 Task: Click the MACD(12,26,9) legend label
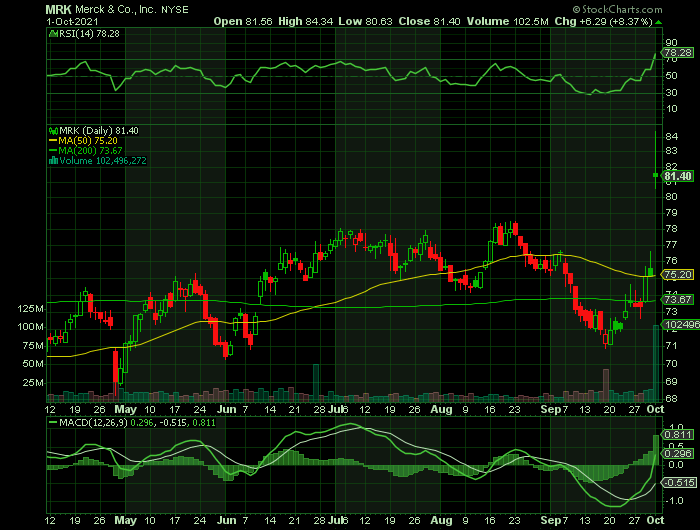click(93, 422)
